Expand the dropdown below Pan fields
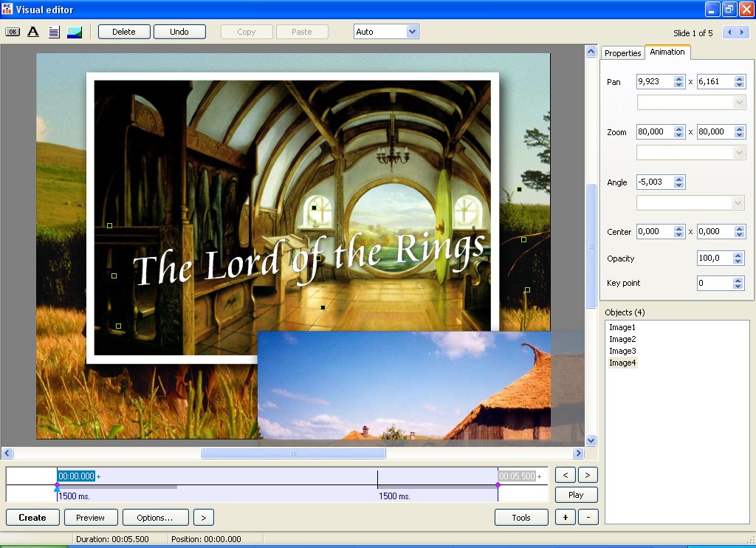The image size is (756, 548). (739, 103)
